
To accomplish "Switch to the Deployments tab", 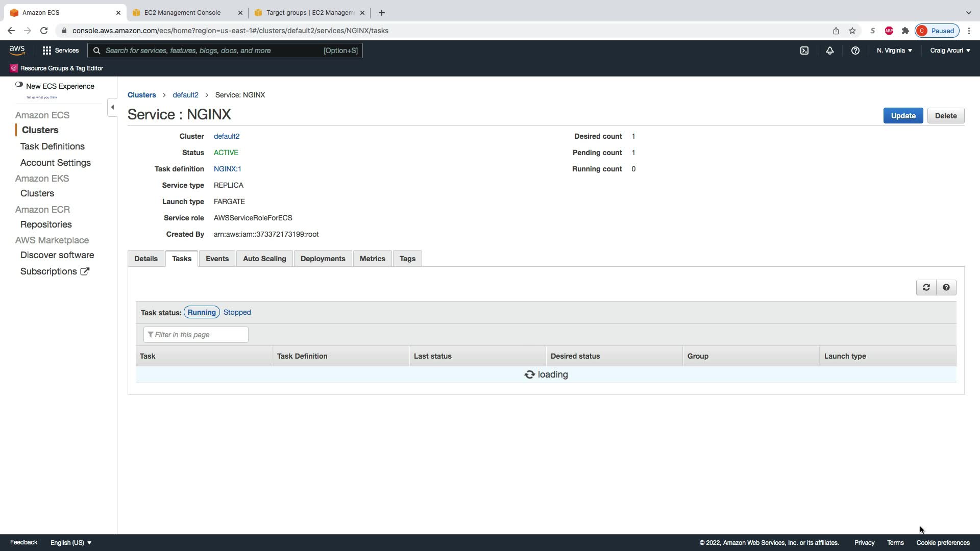I will [323, 259].
